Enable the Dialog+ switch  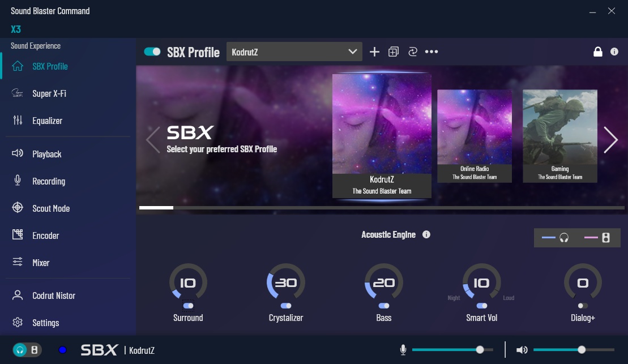point(583,306)
